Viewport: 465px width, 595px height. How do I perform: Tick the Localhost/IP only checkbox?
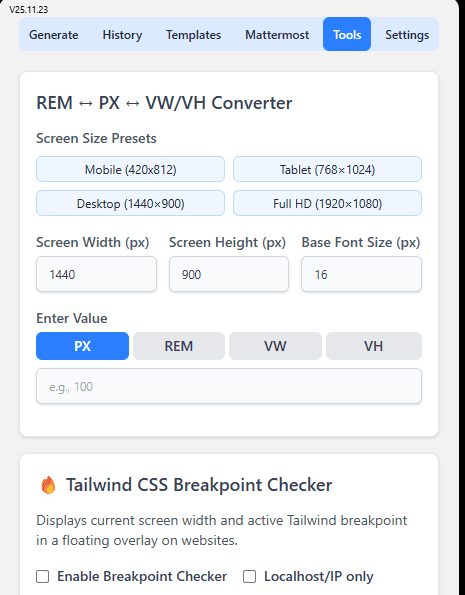(x=249, y=576)
